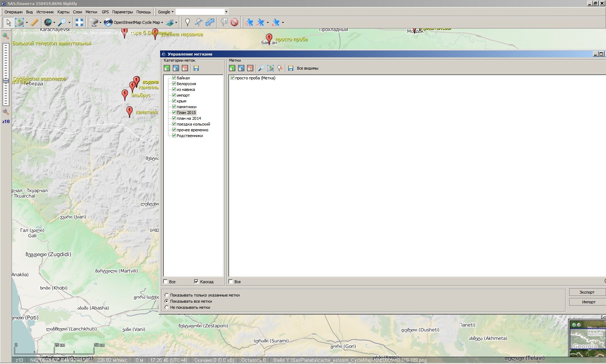Toggle full screen map view
This screenshot has width=606, height=364.
point(79,22)
